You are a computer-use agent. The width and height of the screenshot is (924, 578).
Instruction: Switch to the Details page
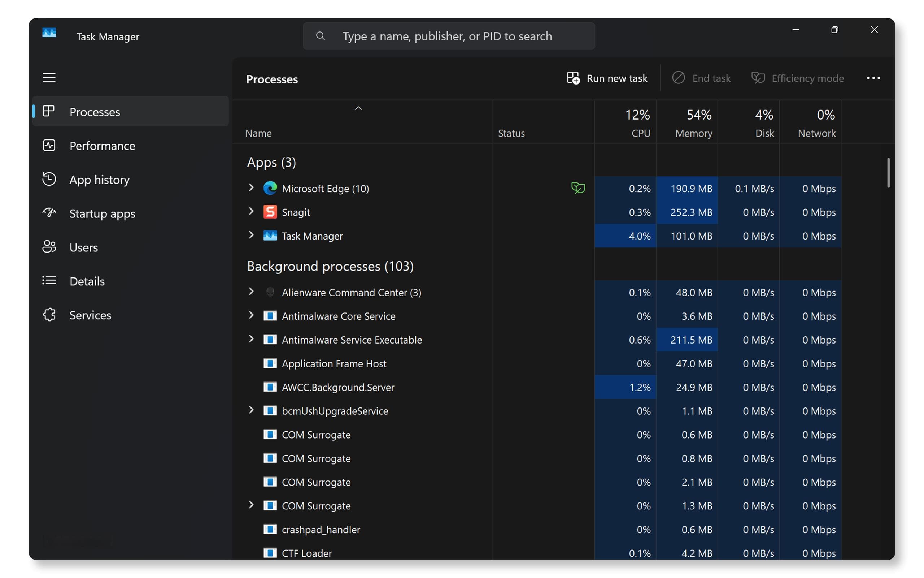(131, 281)
